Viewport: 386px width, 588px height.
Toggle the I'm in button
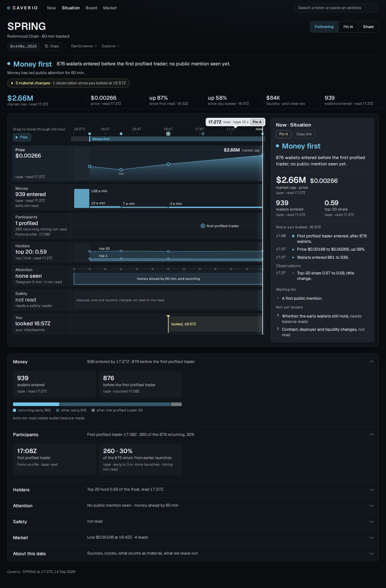348,27
